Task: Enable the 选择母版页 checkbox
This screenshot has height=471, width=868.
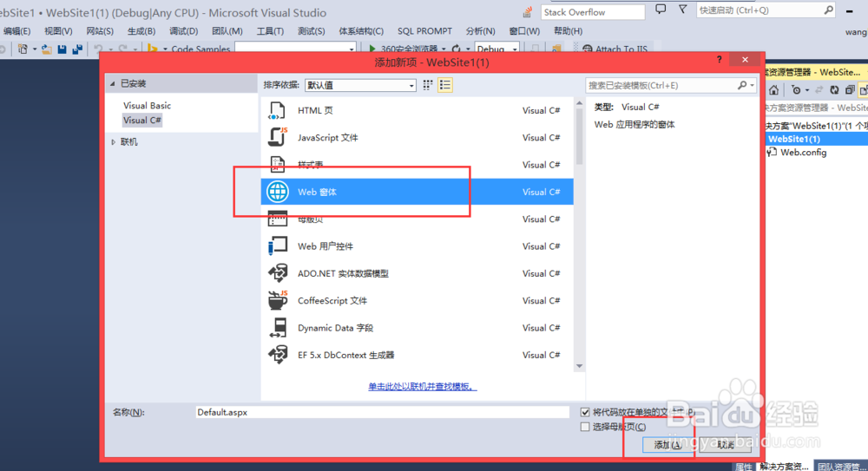Action: tap(585, 427)
